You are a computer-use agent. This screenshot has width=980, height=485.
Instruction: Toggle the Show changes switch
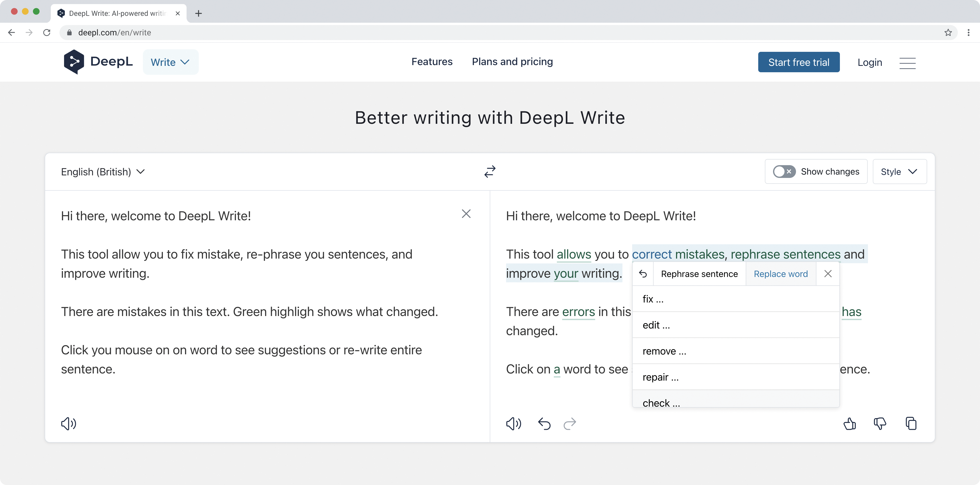coord(784,172)
